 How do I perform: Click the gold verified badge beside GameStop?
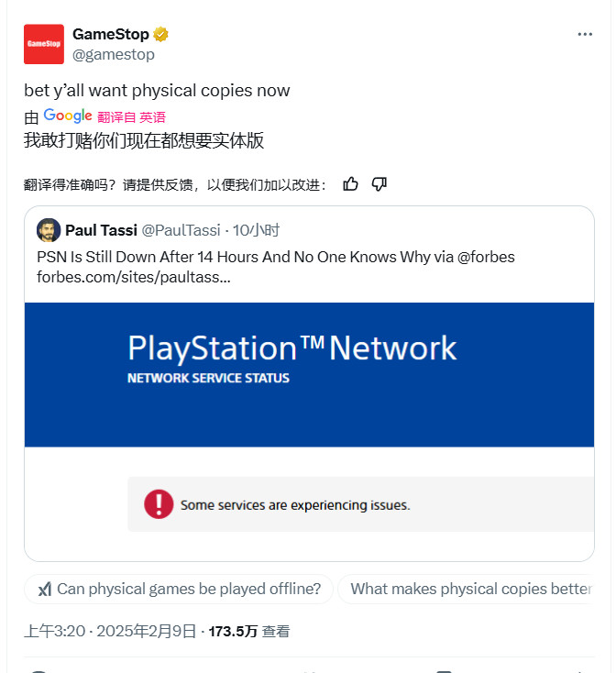(x=161, y=35)
